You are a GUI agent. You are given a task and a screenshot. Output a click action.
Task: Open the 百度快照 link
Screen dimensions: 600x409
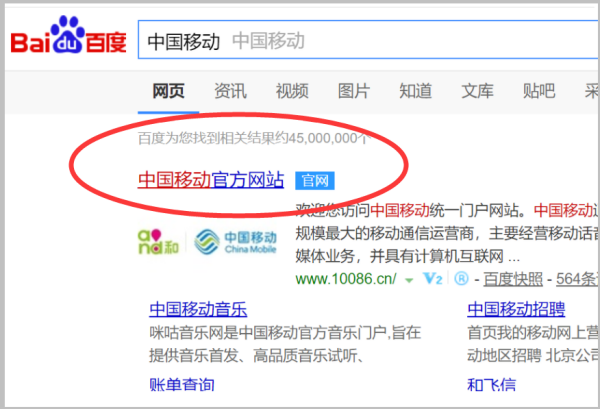coord(513,279)
